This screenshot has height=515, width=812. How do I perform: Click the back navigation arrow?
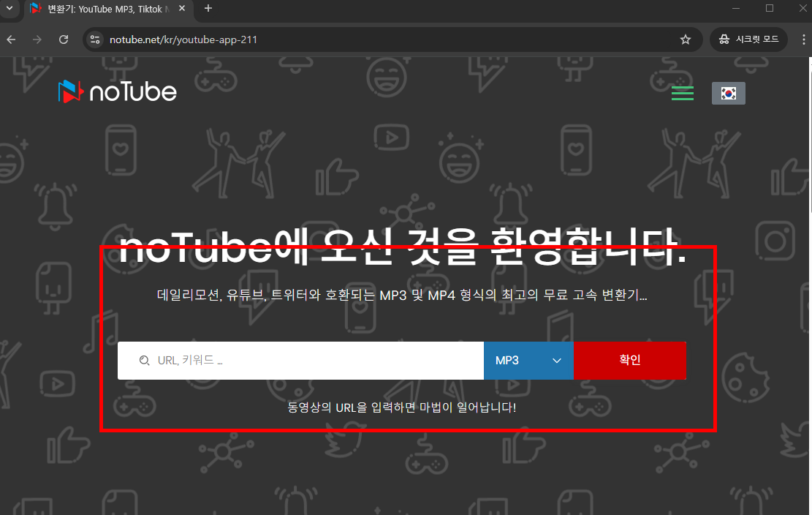tap(10, 40)
